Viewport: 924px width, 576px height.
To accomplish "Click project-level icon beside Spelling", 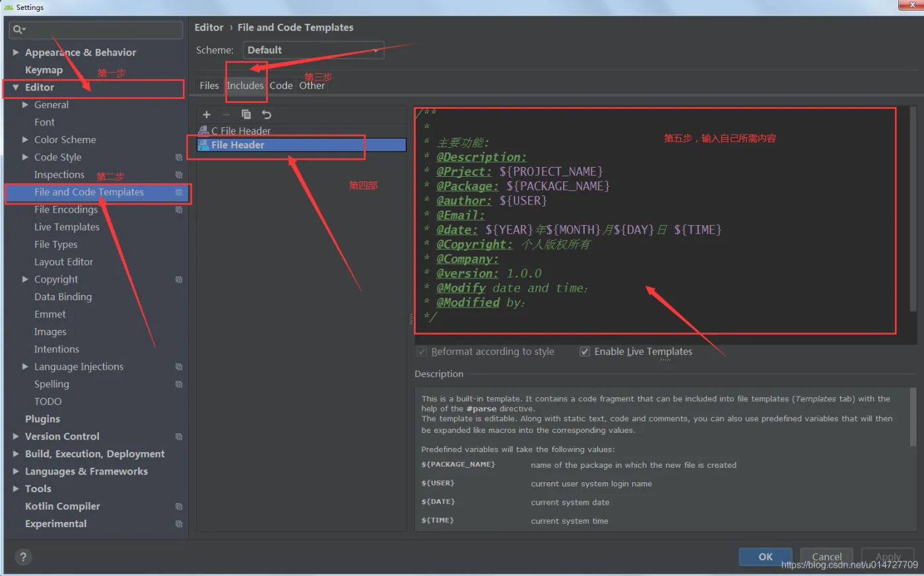I will tap(179, 384).
